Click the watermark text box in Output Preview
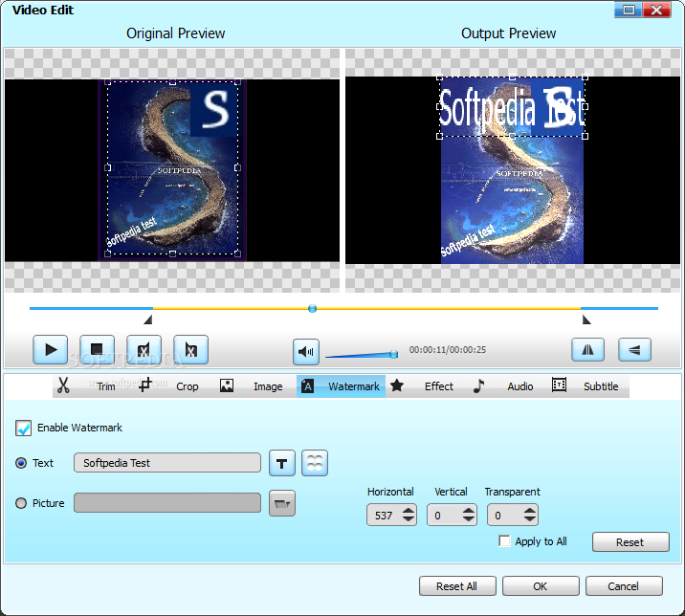The height and width of the screenshot is (616, 685). 512,107
